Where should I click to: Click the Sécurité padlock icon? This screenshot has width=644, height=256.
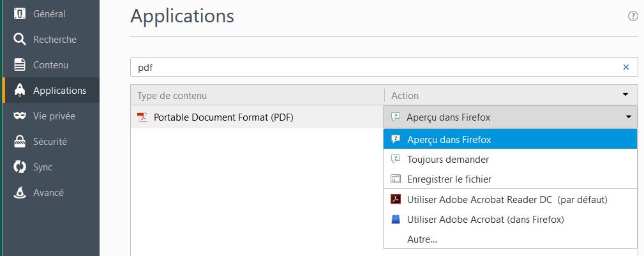(20, 142)
